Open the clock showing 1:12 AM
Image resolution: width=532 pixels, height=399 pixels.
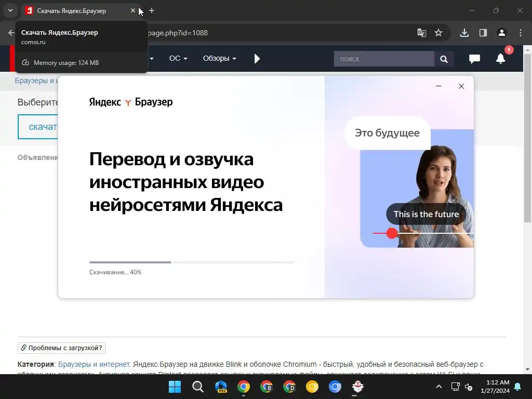point(495,387)
